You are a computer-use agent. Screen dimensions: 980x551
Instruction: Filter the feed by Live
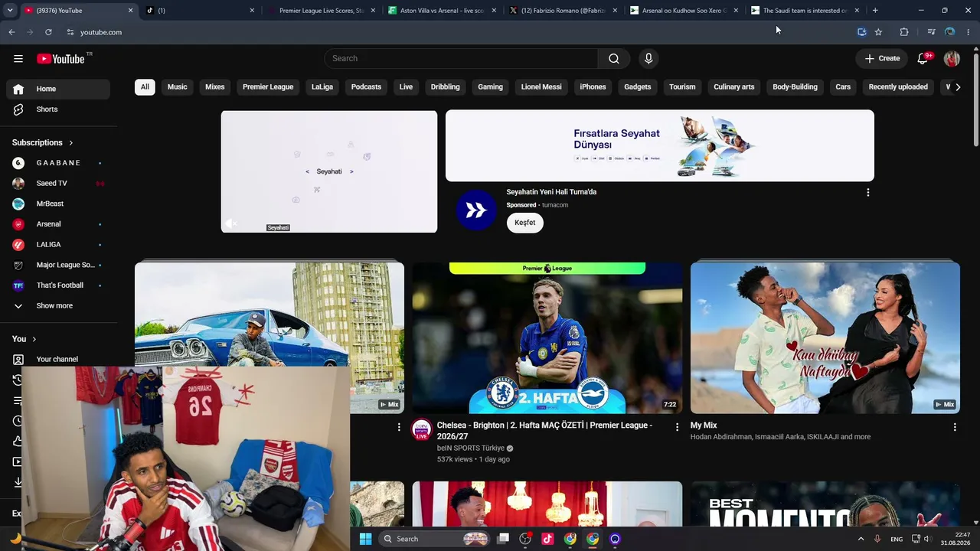coord(406,87)
